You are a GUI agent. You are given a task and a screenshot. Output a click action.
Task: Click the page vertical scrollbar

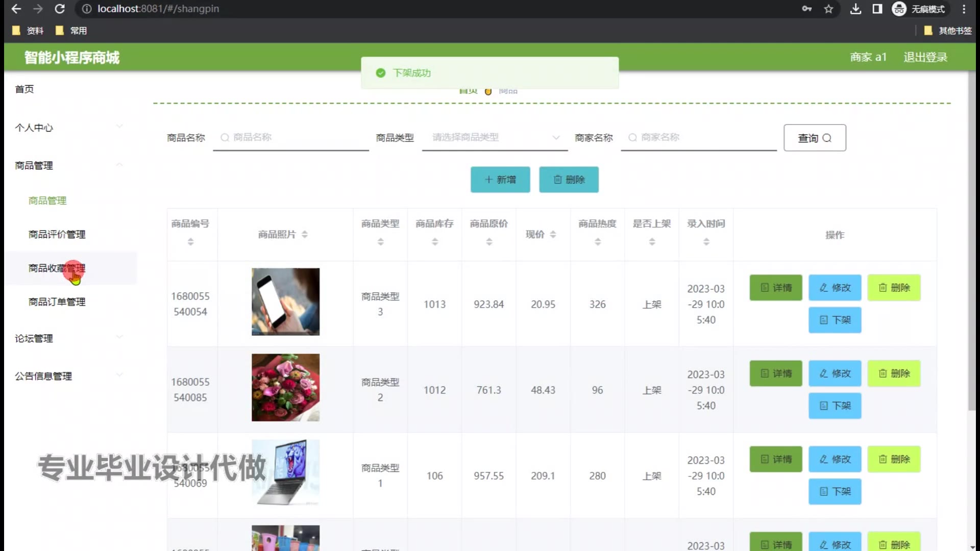point(972,240)
